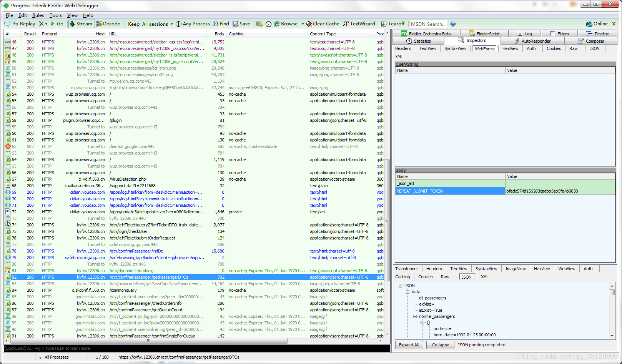Sort sessions by Result column header
This screenshot has height=364, width=622.
[30, 34]
